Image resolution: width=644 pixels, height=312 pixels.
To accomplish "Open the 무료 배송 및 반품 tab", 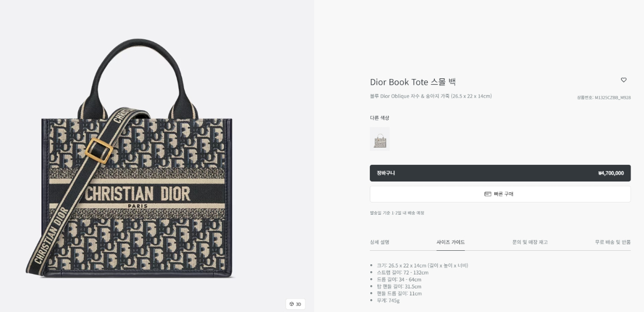I will click(613, 242).
